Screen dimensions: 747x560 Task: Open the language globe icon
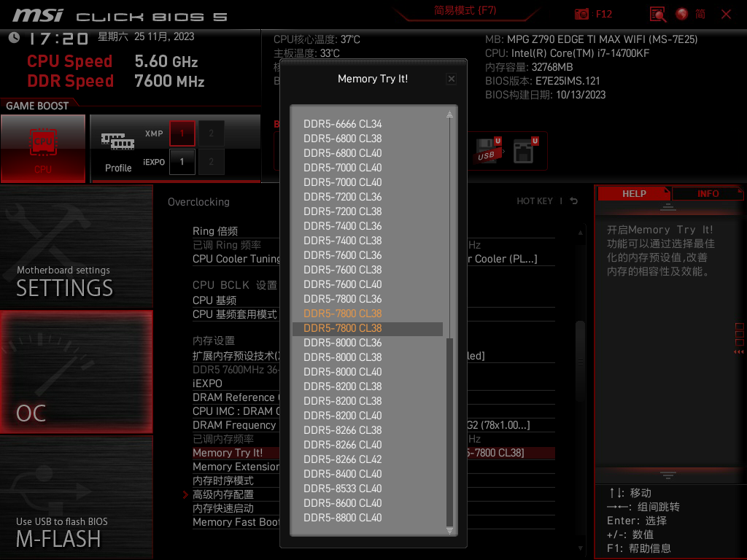(682, 15)
